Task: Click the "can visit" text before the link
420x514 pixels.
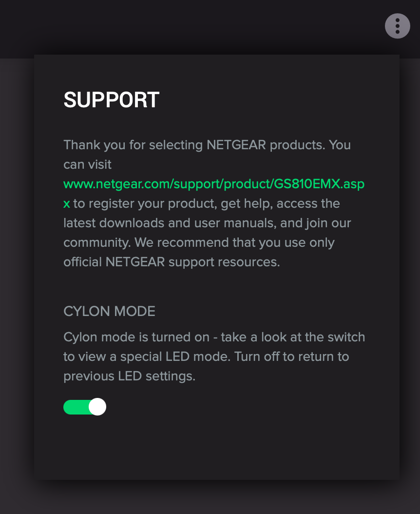Action: 88,164
